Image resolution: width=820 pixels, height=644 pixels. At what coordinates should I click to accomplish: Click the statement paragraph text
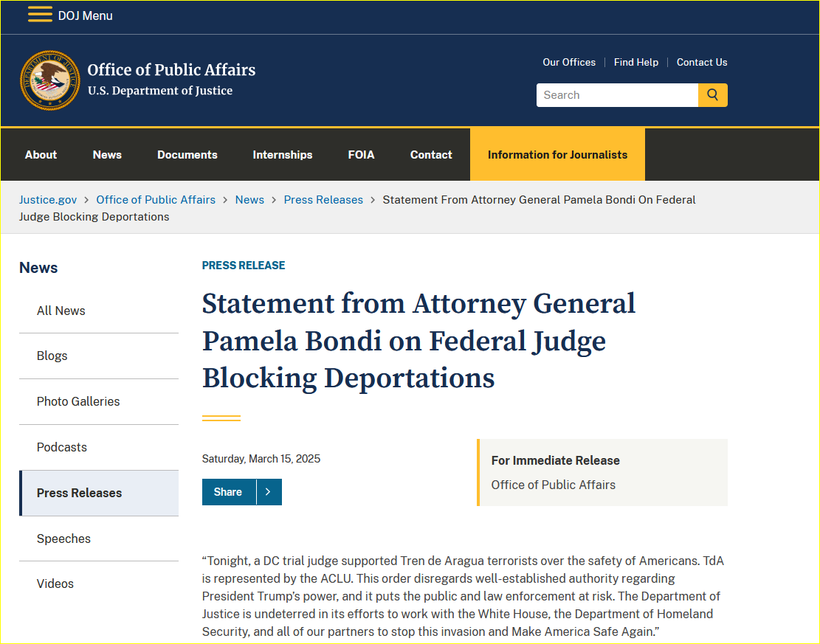(464, 597)
